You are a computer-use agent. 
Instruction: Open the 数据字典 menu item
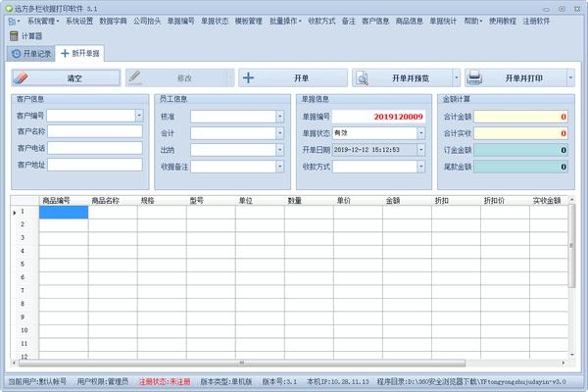[113, 21]
